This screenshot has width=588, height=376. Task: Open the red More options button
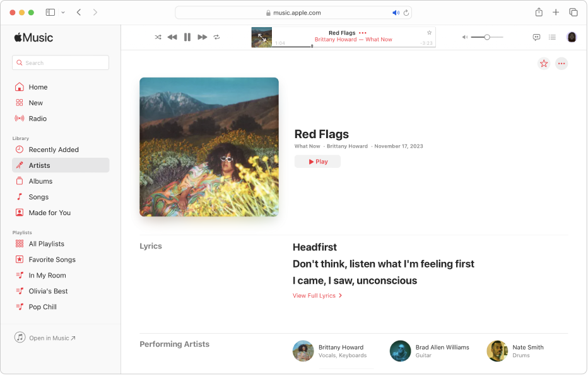coord(562,64)
